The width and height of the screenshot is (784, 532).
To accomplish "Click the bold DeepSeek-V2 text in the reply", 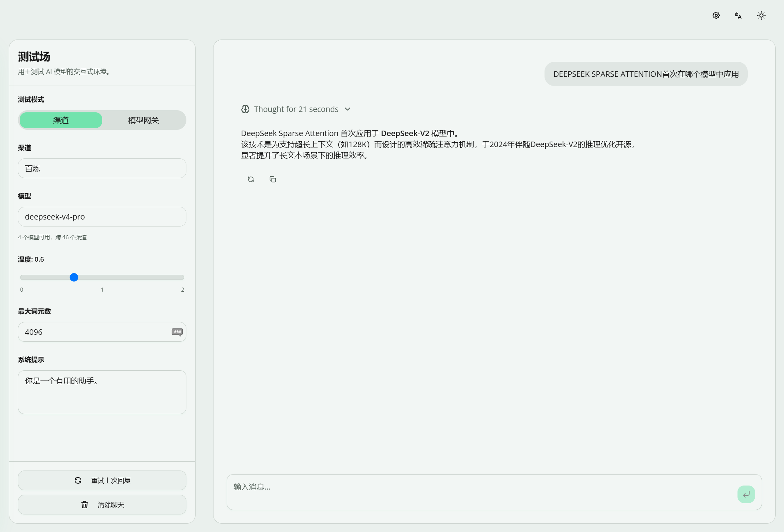I will pyautogui.click(x=405, y=133).
